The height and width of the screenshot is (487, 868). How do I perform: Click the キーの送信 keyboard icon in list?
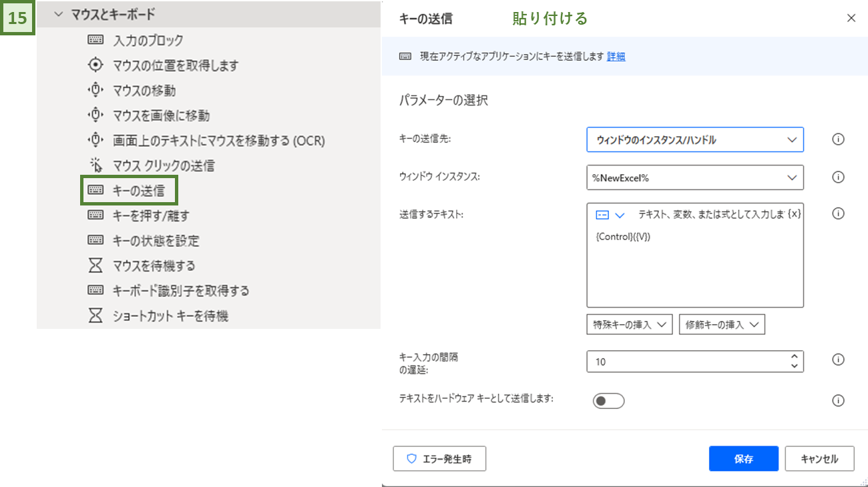(95, 191)
